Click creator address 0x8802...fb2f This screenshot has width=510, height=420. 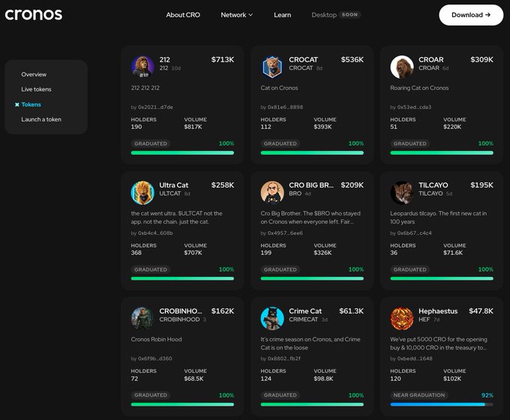point(284,358)
